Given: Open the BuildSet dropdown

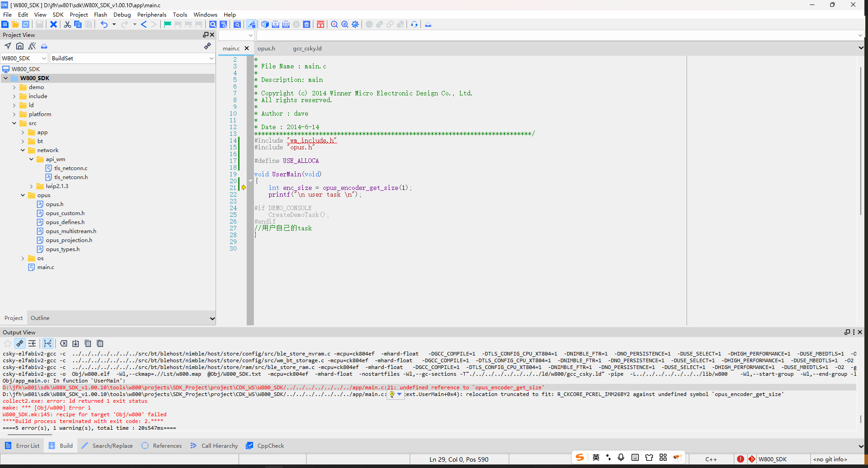Looking at the screenshot, I should 211,58.
